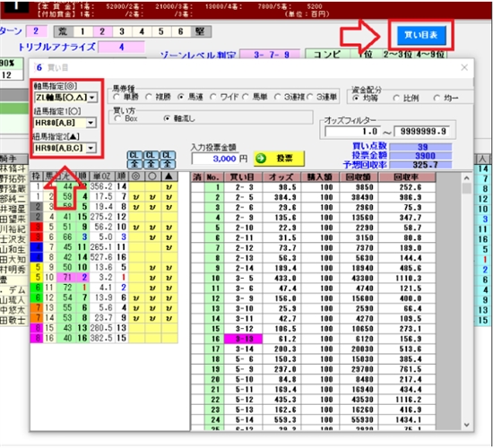This screenshot has height=448, width=493.
Task: Click 全 select-all button above ◎ column
Action: tap(134, 164)
